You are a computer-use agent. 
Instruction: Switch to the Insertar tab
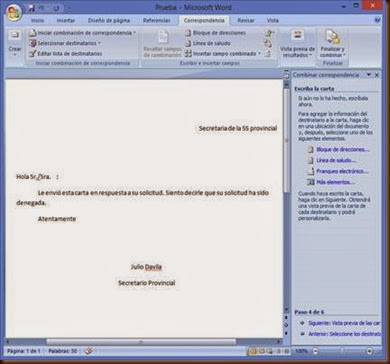point(66,20)
